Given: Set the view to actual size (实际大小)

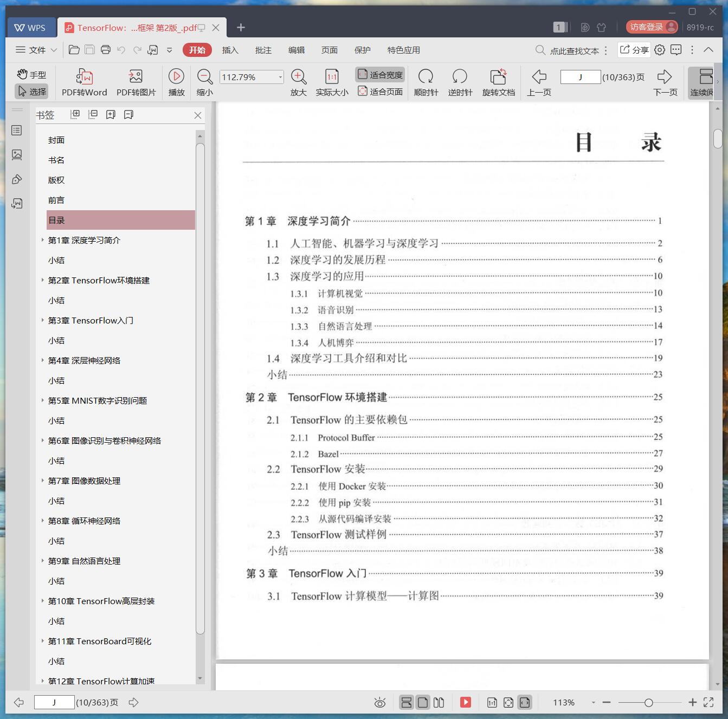Looking at the screenshot, I should [x=332, y=82].
